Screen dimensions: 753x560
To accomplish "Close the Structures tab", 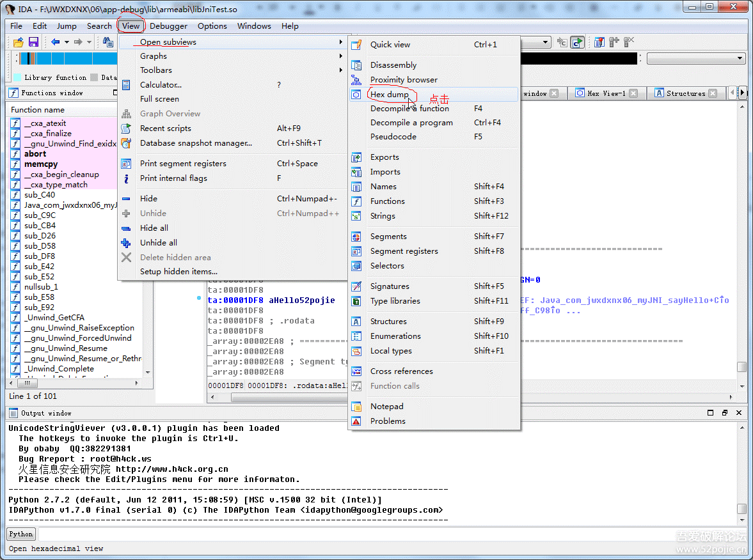I will (713, 93).
